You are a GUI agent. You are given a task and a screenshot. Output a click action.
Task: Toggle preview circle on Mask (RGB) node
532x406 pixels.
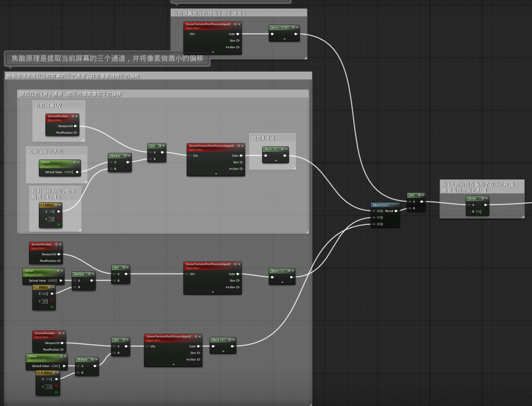294,27
